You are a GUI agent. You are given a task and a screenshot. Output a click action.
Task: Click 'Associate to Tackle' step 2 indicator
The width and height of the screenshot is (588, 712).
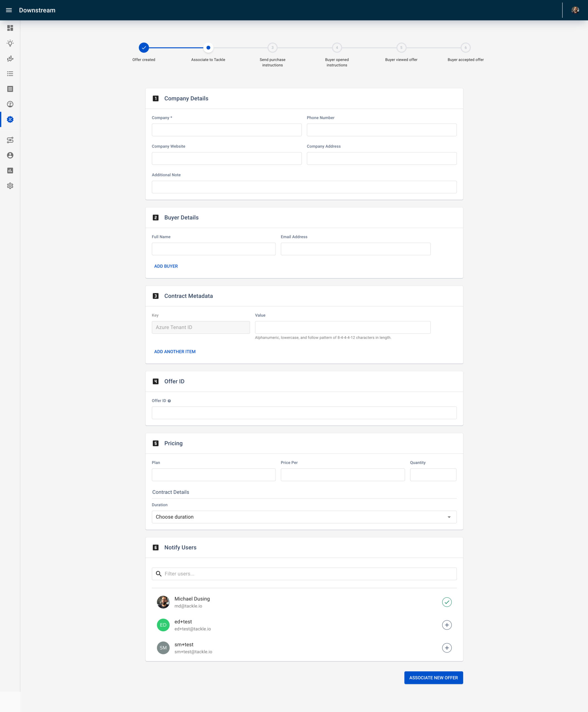[x=207, y=48]
